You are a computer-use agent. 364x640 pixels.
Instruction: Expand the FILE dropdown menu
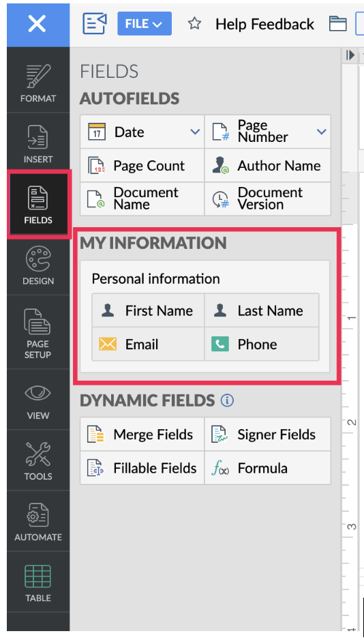(x=145, y=24)
